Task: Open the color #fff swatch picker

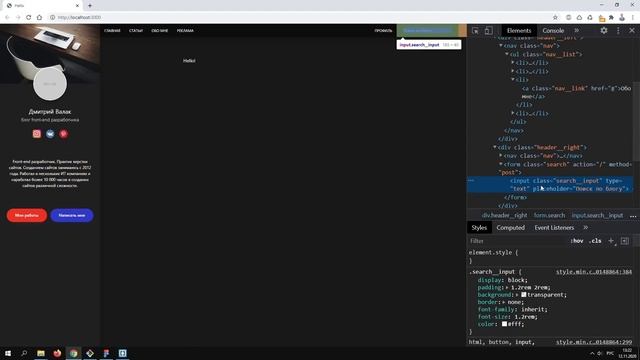Action: tap(504, 324)
